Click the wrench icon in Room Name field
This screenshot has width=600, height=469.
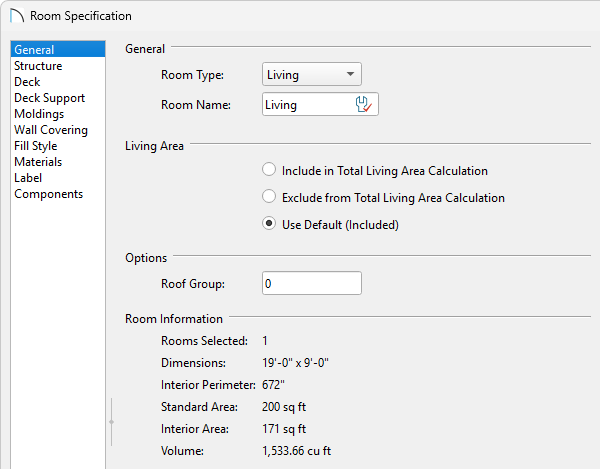[x=363, y=104]
